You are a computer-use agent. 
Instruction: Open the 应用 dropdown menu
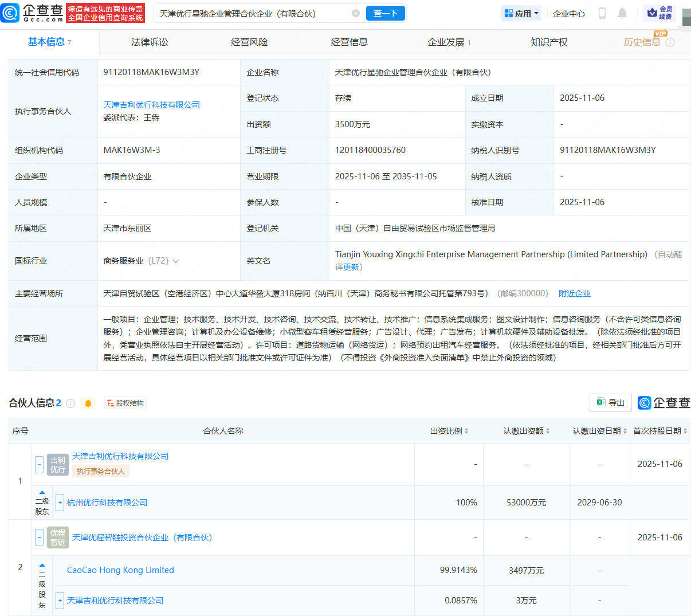click(x=521, y=13)
